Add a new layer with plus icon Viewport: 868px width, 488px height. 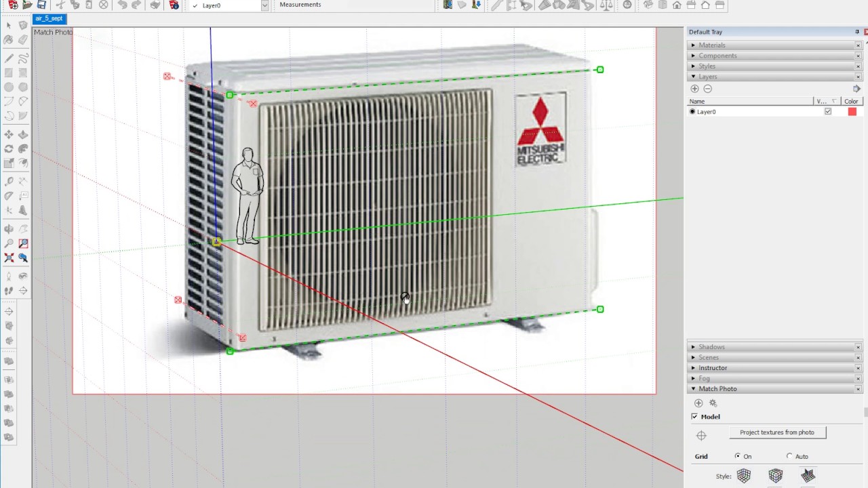click(x=694, y=89)
